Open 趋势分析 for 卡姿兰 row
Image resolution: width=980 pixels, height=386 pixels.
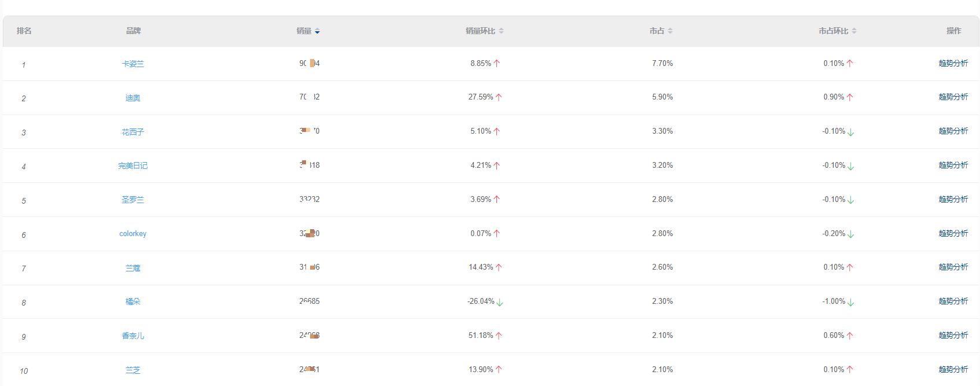point(953,64)
